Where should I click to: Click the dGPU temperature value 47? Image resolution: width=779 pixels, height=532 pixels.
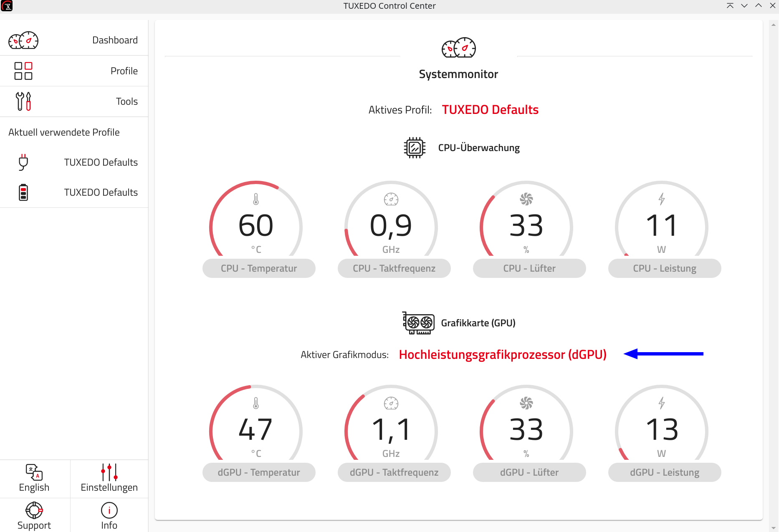[256, 430]
